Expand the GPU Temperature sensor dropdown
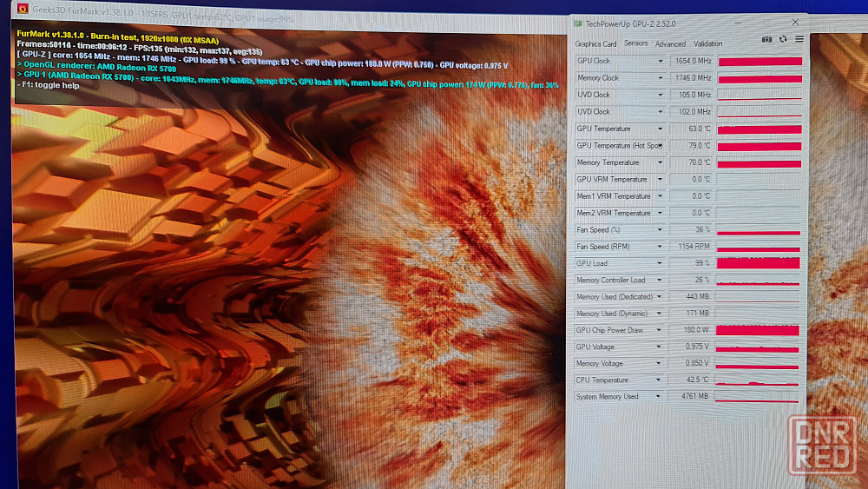 pyautogui.click(x=661, y=129)
